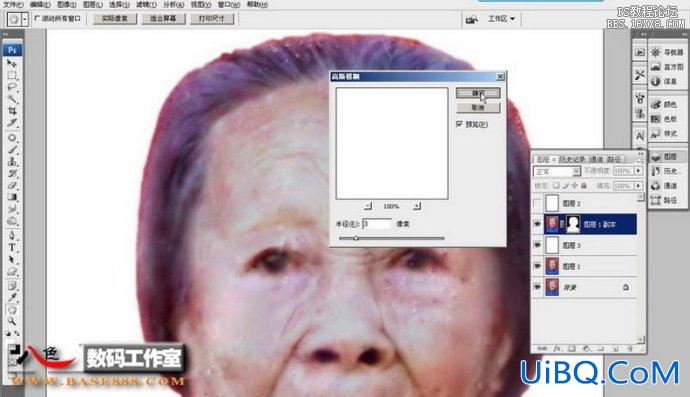Toggle lock all icon in Layers panel

[x=584, y=186]
